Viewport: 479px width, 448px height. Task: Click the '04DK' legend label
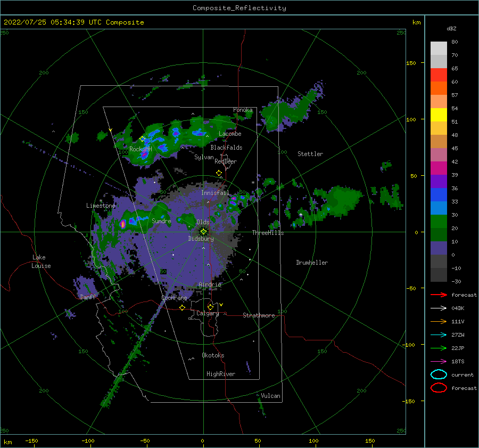click(458, 308)
